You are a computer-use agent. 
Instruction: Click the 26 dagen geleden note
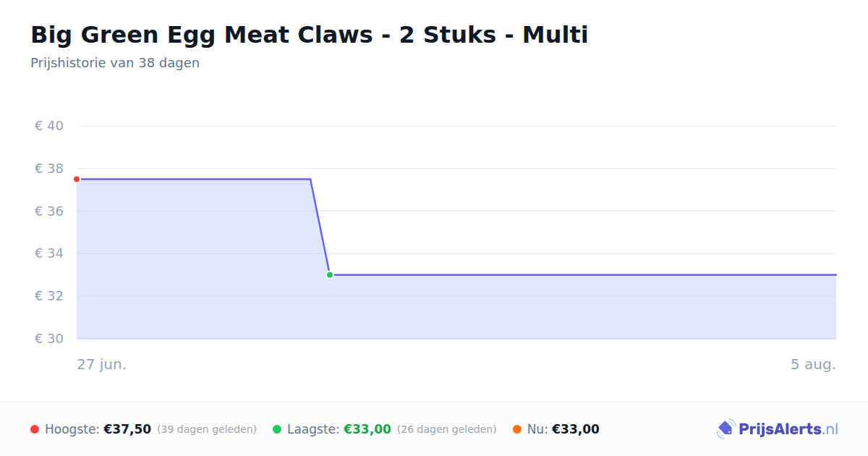[447, 429]
